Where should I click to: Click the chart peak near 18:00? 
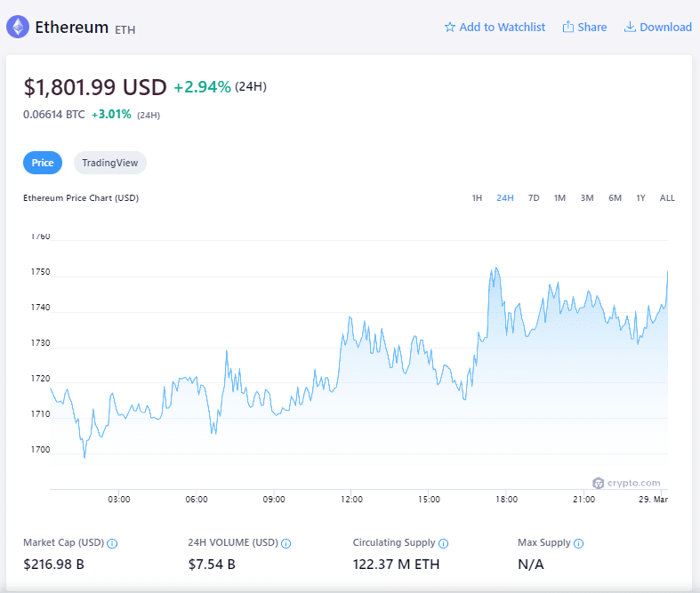(495, 268)
